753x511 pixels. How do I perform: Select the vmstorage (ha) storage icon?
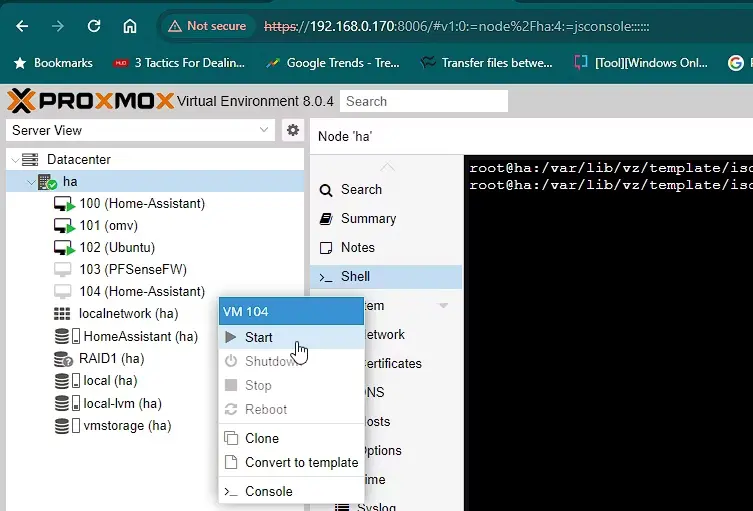coord(67,426)
